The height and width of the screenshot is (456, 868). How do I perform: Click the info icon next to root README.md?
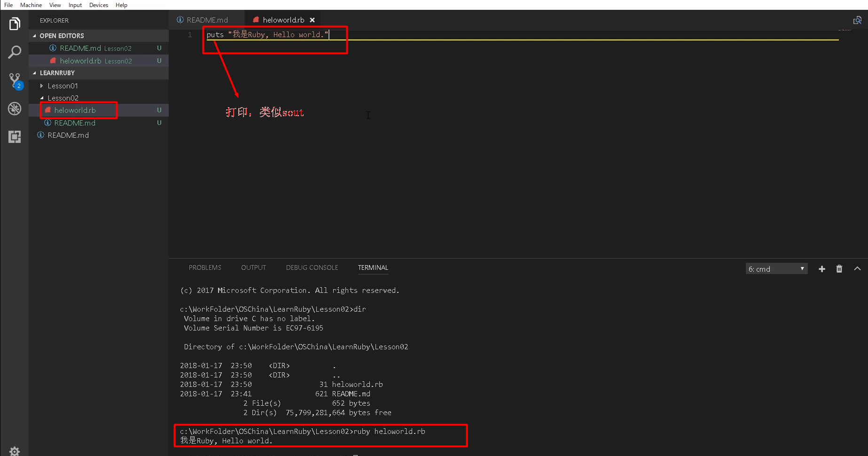point(41,135)
